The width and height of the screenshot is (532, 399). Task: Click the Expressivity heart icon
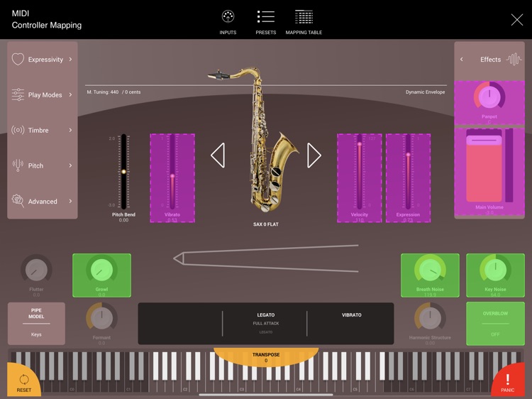click(x=18, y=59)
